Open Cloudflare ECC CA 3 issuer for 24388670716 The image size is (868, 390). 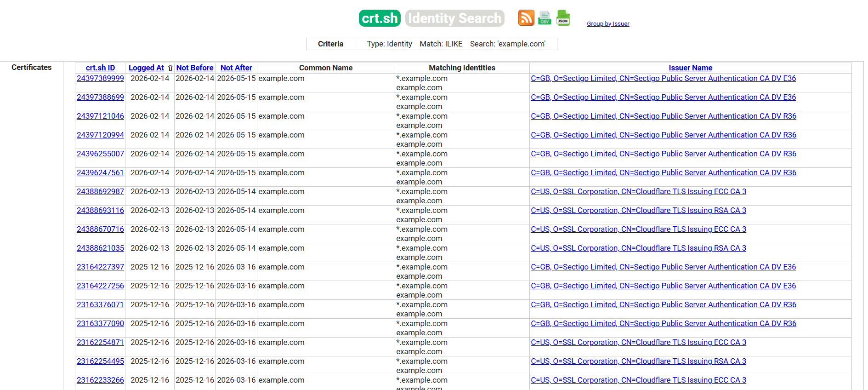click(x=638, y=229)
